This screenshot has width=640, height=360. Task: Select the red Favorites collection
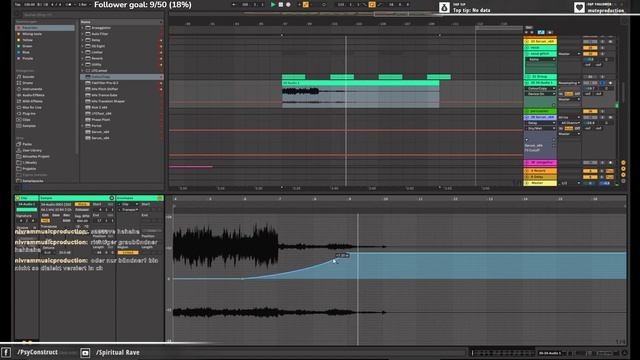point(45,28)
